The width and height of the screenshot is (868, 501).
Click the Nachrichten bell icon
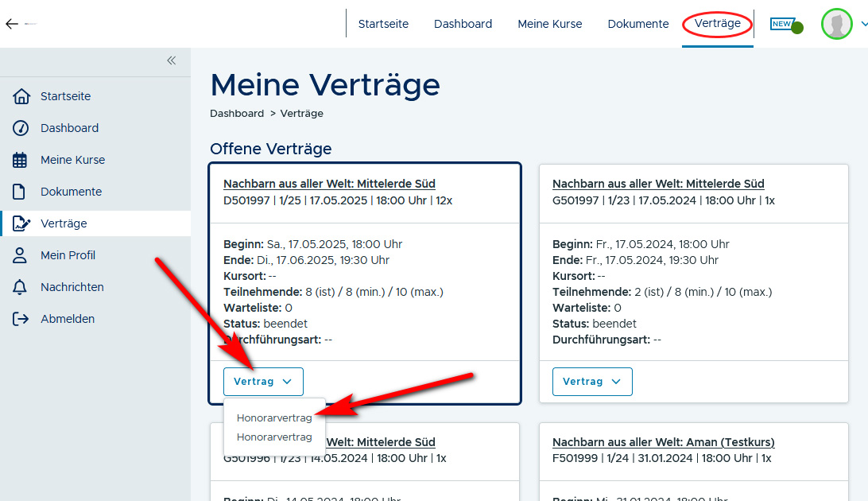(21, 287)
